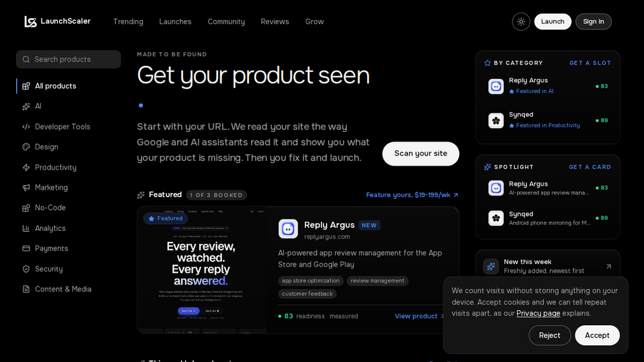
Task: Reject cookies in the banner
Action: point(549,335)
